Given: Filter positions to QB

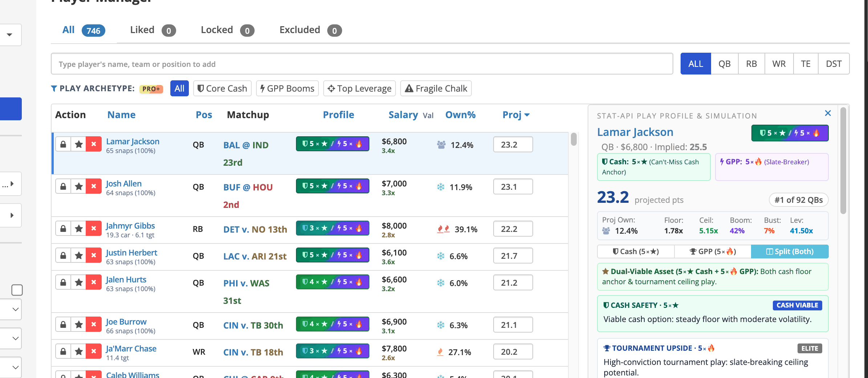Looking at the screenshot, I should 725,64.
